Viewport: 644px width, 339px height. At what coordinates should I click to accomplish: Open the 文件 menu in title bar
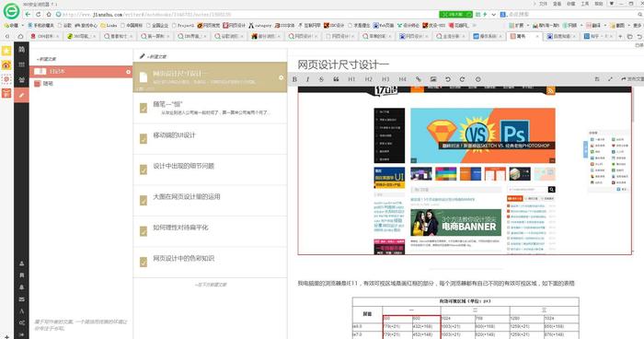[x=544, y=4]
